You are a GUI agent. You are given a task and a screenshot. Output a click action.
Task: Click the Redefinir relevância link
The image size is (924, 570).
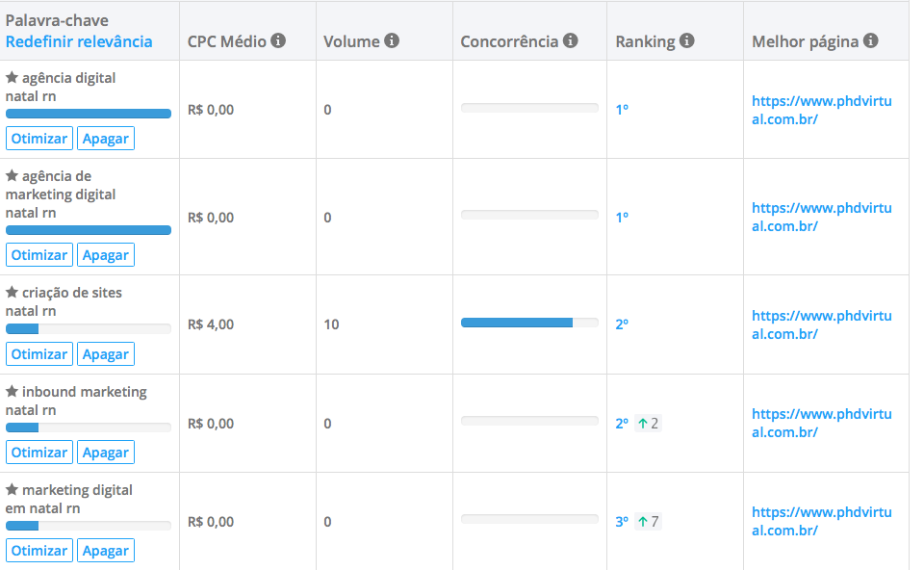79,41
